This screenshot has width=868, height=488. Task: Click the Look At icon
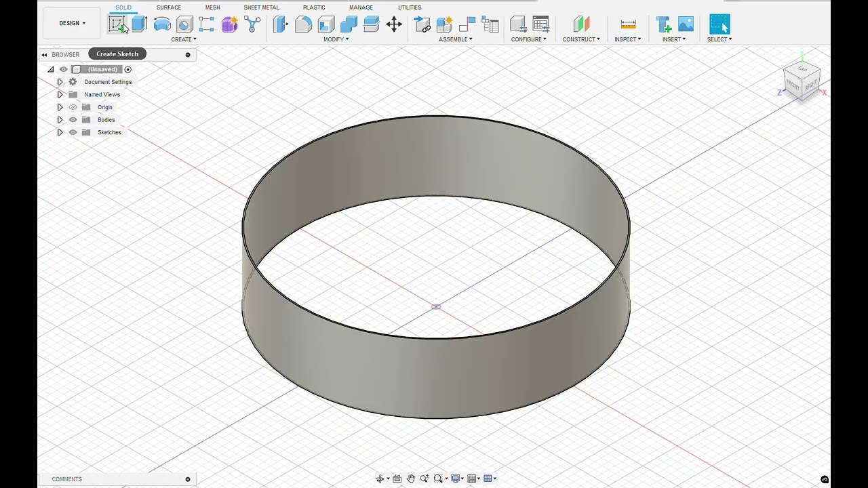tap(397, 479)
